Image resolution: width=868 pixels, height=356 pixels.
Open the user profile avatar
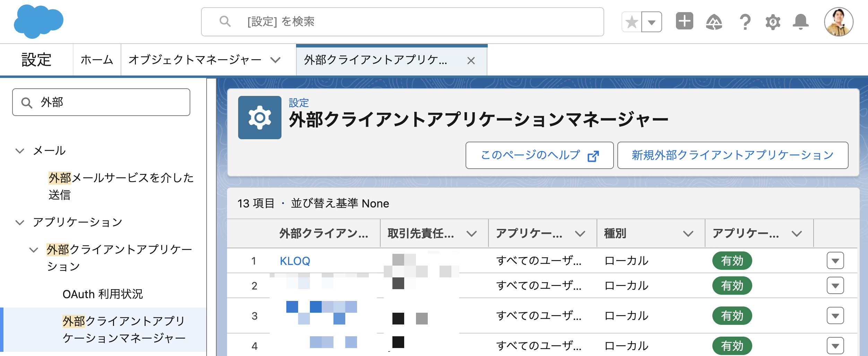[839, 22]
